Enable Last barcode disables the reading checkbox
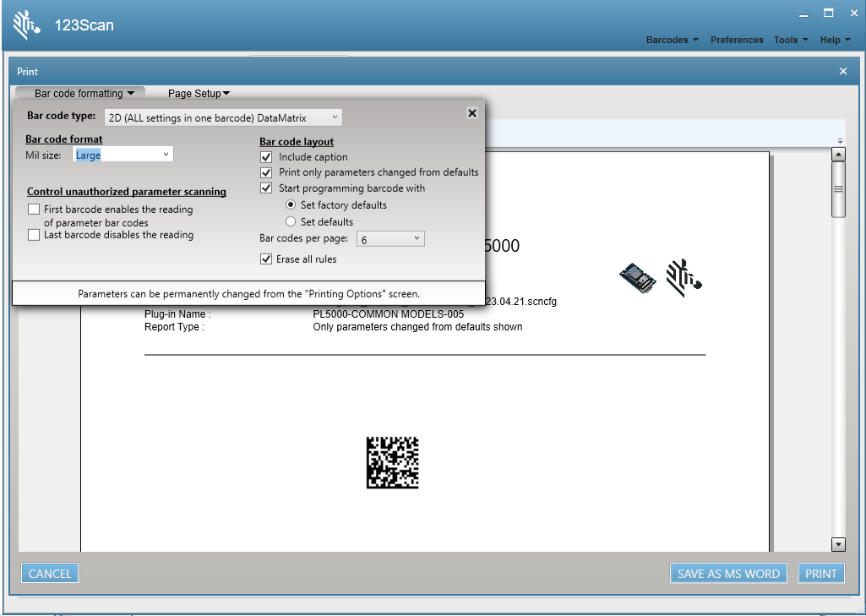 [x=34, y=235]
